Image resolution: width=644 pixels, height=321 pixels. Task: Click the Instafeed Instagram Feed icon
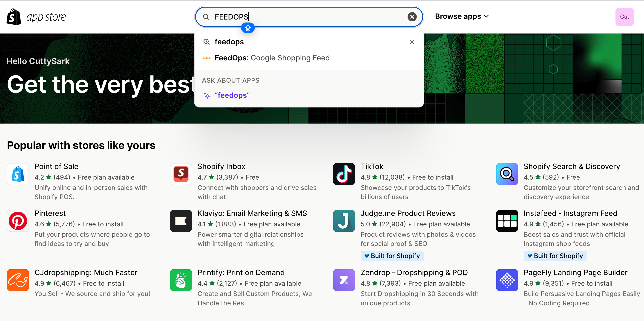pos(507,221)
